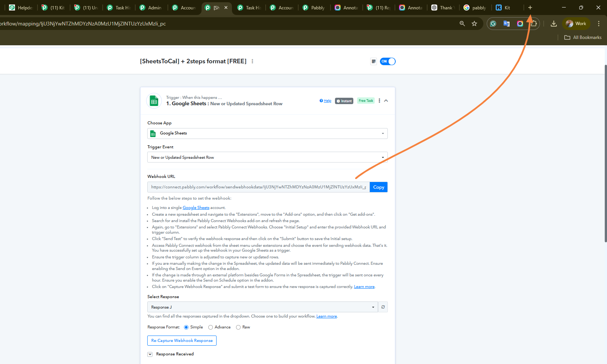The height and width of the screenshot is (364, 607).
Task: Open the Extensions puzzle icon
Action: point(534,24)
